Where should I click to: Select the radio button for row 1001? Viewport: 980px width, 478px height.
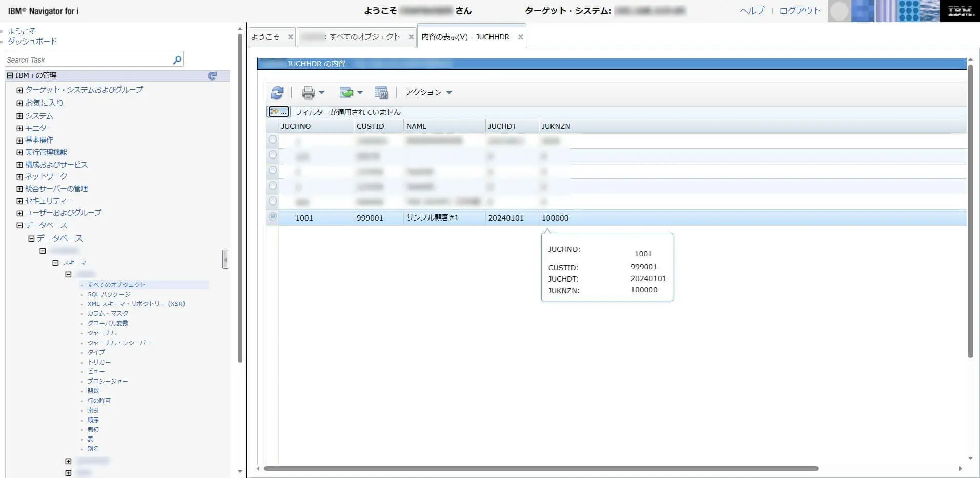(x=273, y=216)
